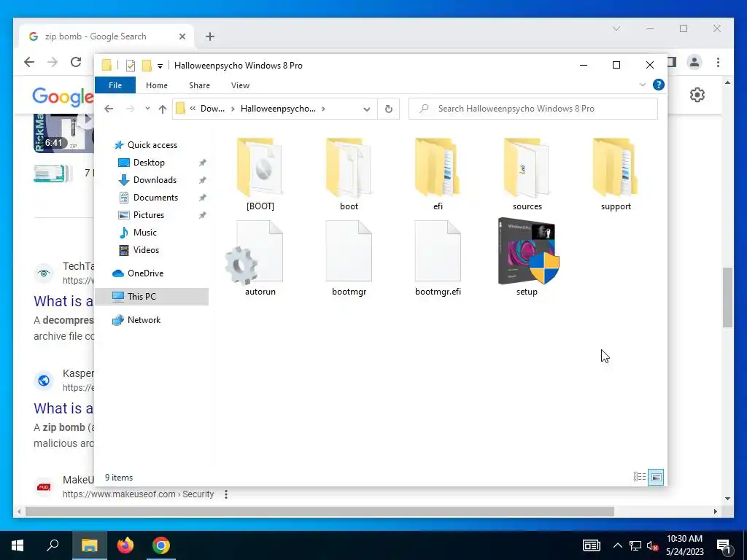
Task: Open Pictures in navigation pane
Action: [x=141, y=215]
